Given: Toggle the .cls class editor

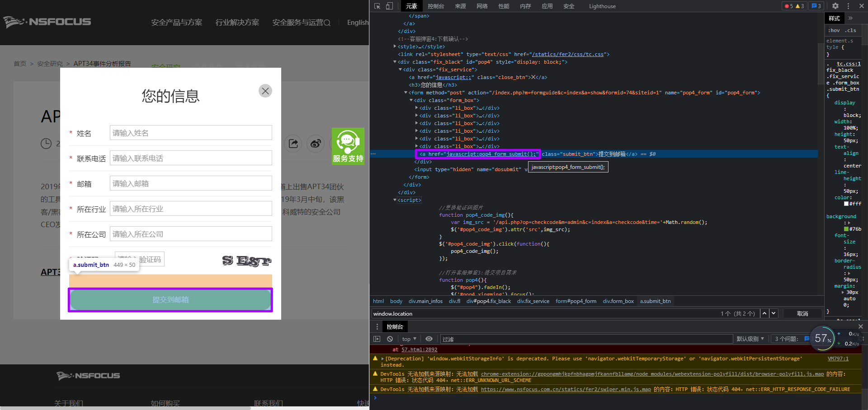Looking at the screenshot, I should pos(851,30).
